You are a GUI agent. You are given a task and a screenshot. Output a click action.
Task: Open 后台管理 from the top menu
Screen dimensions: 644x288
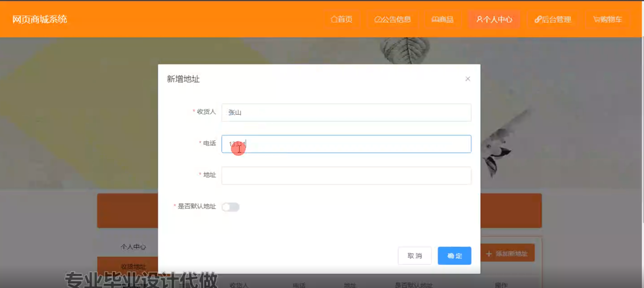553,19
